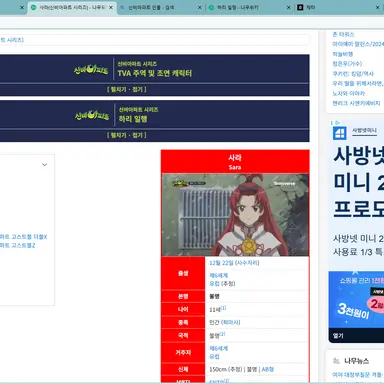Open the 나무뉴스 section heading
The width and height of the screenshot is (384, 384).
coord(356,361)
